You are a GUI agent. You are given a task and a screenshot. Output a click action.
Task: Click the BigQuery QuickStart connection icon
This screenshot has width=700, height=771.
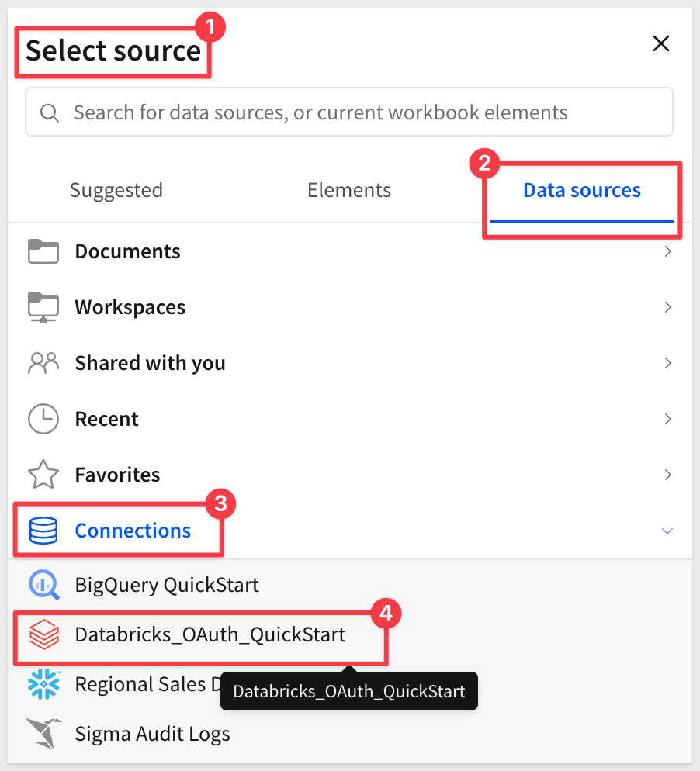(43, 585)
